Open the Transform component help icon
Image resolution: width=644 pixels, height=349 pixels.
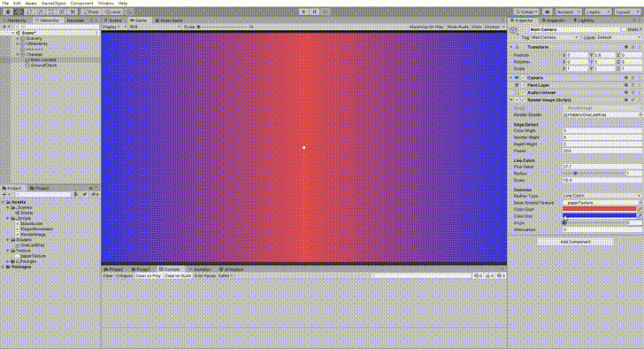tap(626, 47)
